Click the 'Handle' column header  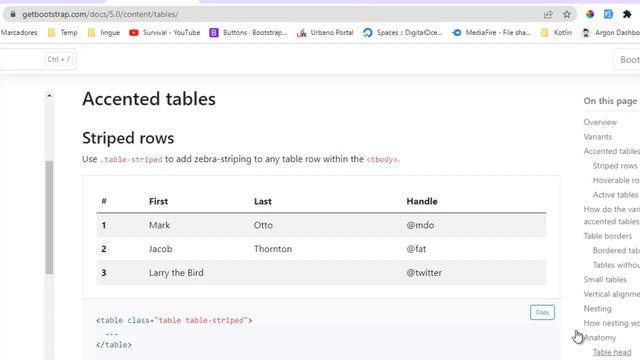tap(422, 201)
